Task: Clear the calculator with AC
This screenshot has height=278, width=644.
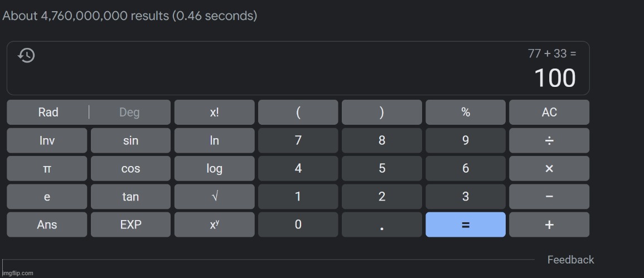Action: 549,112
